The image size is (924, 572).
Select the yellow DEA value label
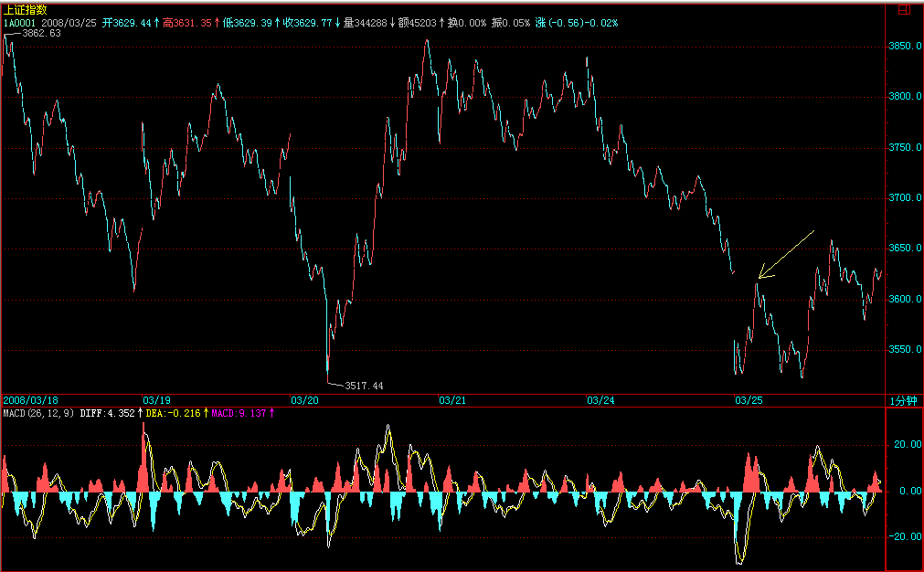(x=173, y=414)
